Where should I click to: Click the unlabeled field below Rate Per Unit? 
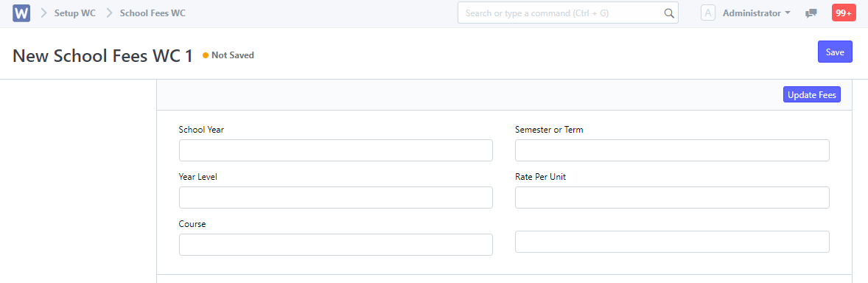(672, 242)
